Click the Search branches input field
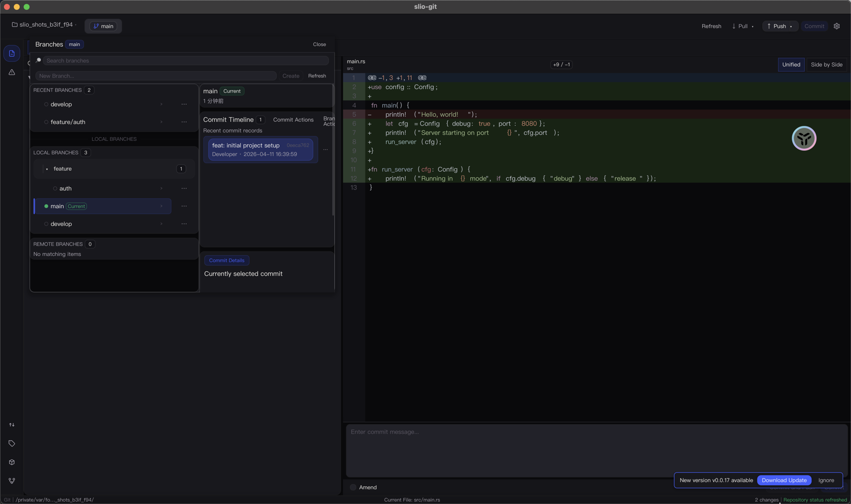The image size is (851, 504). [186, 61]
